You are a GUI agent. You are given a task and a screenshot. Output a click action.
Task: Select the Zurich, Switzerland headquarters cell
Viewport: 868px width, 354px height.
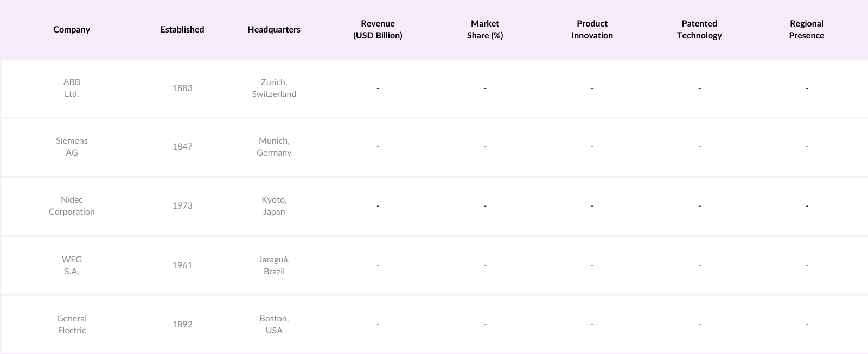click(x=274, y=88)
